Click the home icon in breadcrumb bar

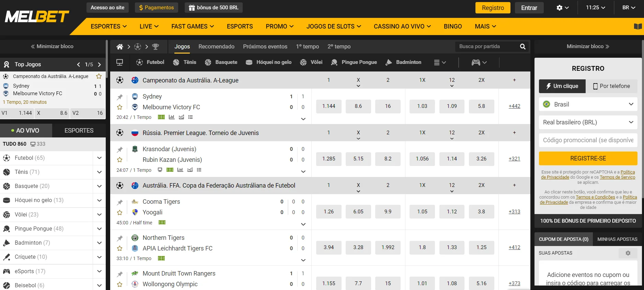120,47
